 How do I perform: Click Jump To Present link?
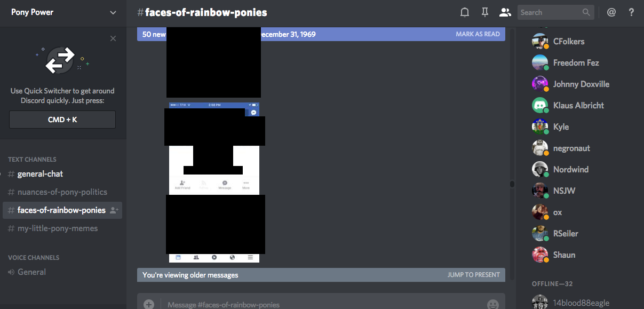473,275
